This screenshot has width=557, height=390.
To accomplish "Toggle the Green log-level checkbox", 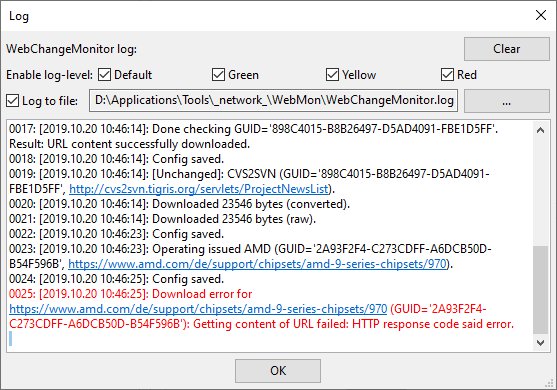I will tap(218, 75).
